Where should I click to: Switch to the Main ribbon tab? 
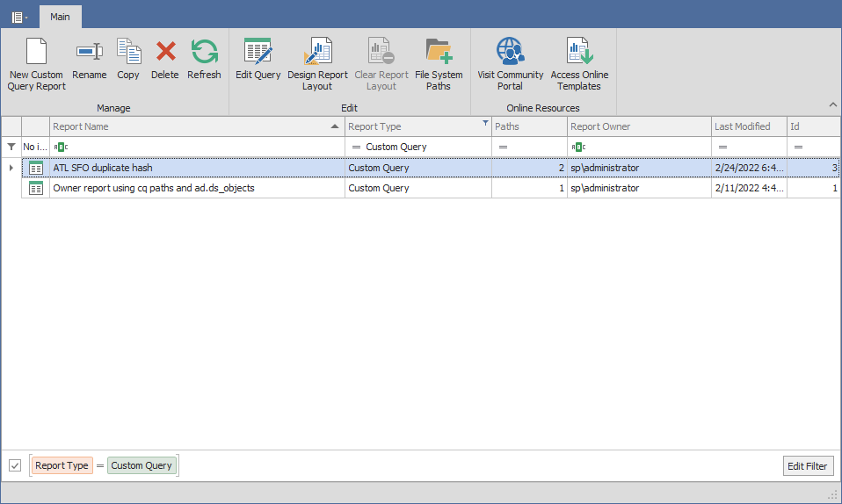[x=60, y=17]
